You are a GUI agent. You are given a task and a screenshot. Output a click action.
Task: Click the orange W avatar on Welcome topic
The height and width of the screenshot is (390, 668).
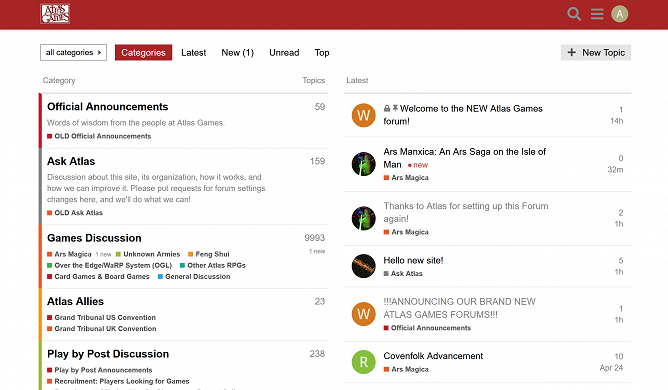[x=363, y=115]
